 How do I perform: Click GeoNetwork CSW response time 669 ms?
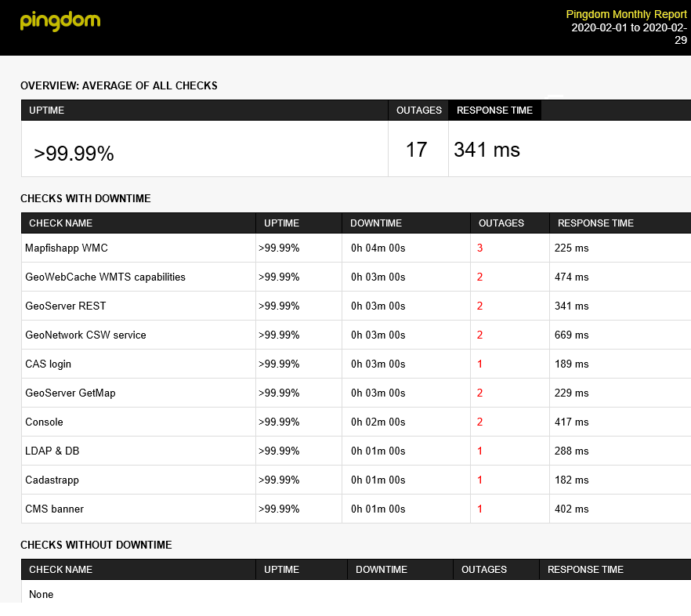(x=572, y=335)
